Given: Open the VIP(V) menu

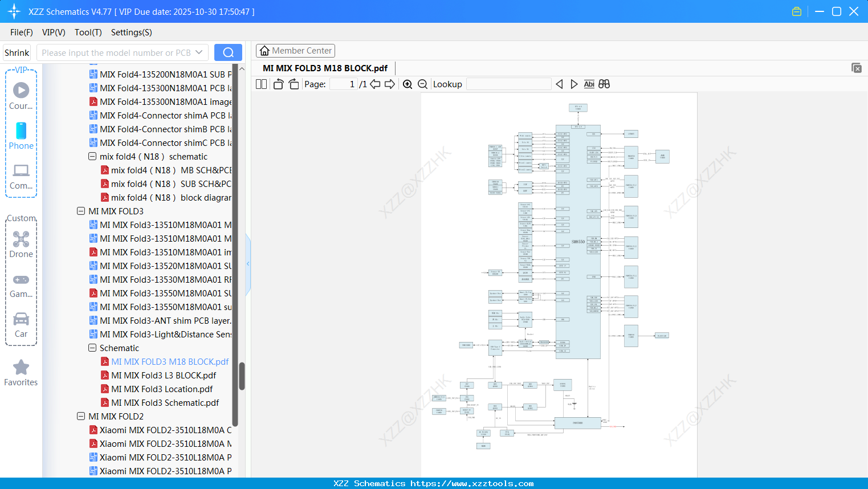Looking at the screenshot, I should (54, 32).
